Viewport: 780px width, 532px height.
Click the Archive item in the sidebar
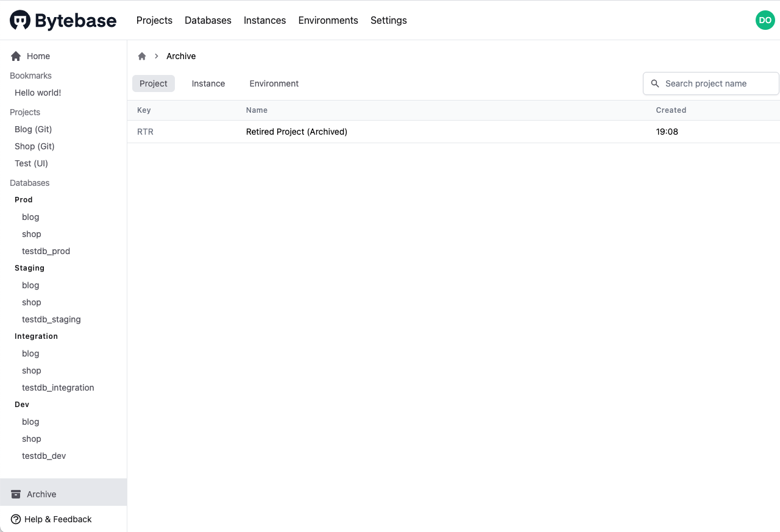coord(63,492)
